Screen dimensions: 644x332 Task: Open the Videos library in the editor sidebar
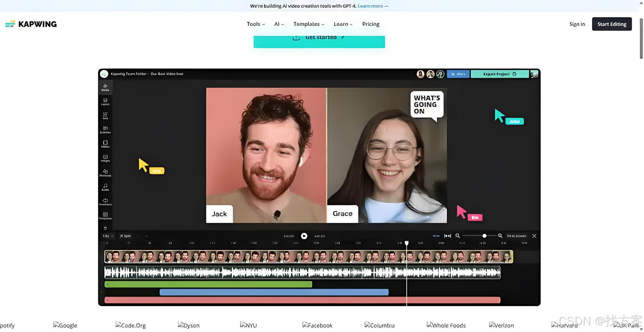coord(105,144)
